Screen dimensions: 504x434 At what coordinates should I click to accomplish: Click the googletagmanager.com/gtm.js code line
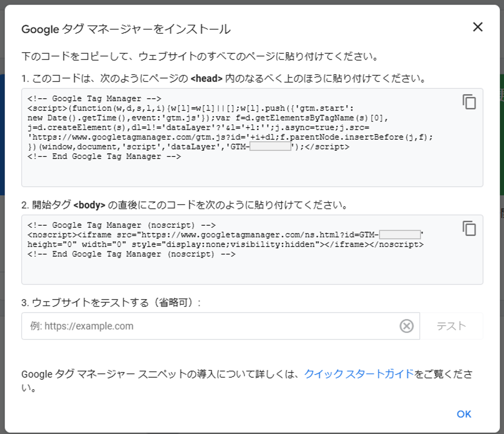[x=230, y=137]
